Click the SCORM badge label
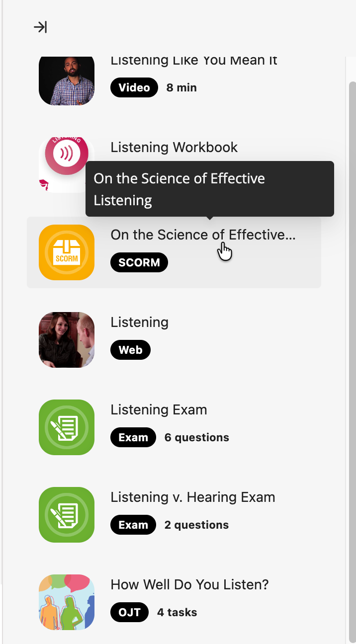 point(139,263)
